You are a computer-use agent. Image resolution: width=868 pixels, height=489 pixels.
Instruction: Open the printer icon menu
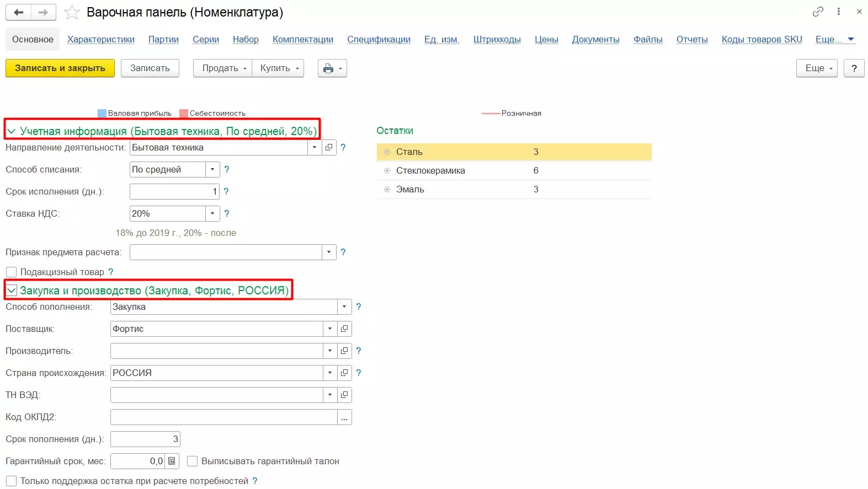(332, 68)
